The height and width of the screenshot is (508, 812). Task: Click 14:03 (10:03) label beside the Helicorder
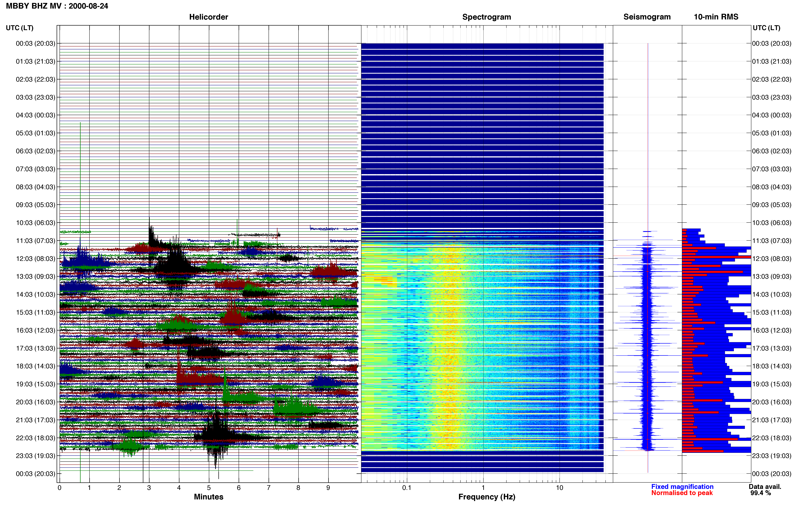point(36,294)
